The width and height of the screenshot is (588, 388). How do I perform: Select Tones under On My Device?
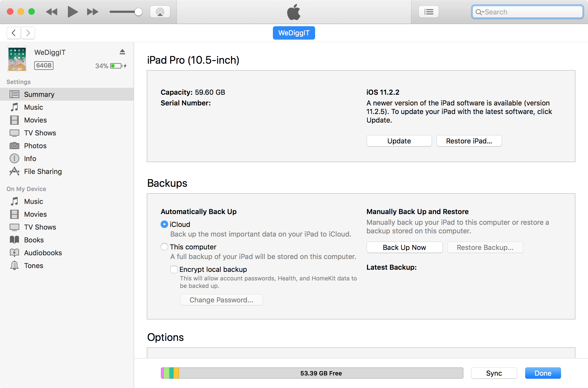pyautogui.click(x=34, y=266)
